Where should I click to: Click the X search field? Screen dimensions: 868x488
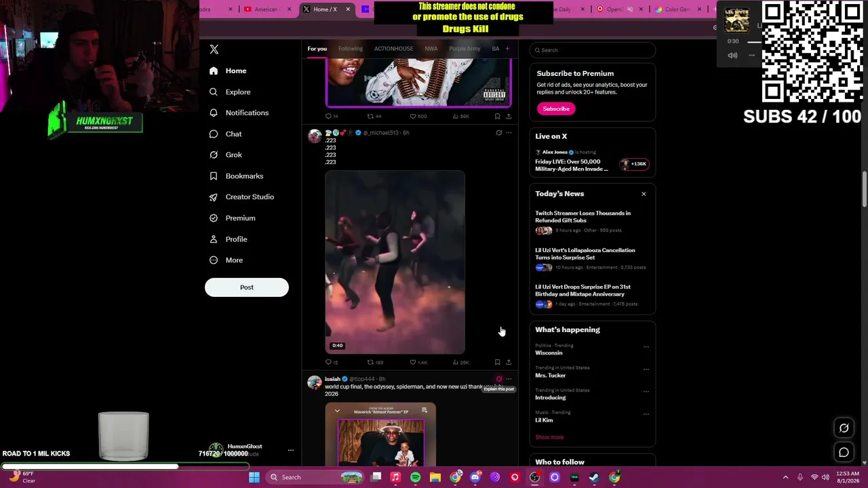point(592,50)
